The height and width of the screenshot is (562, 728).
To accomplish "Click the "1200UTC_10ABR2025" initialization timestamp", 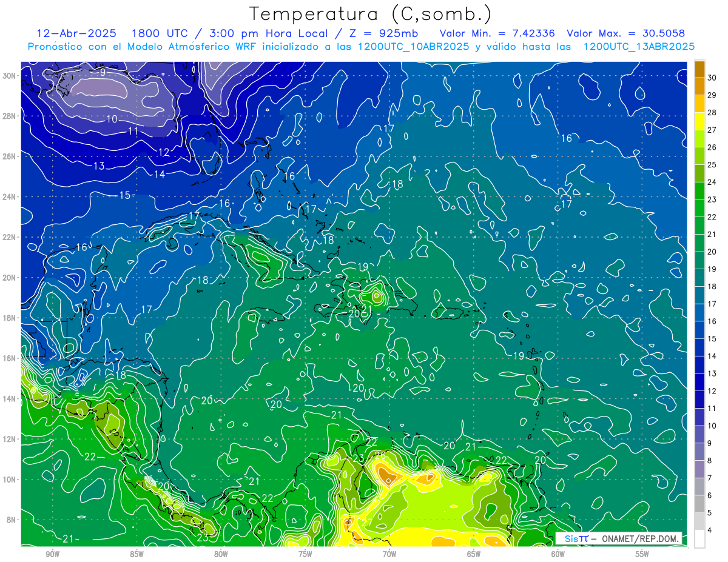I will click(x=413, y=47).
